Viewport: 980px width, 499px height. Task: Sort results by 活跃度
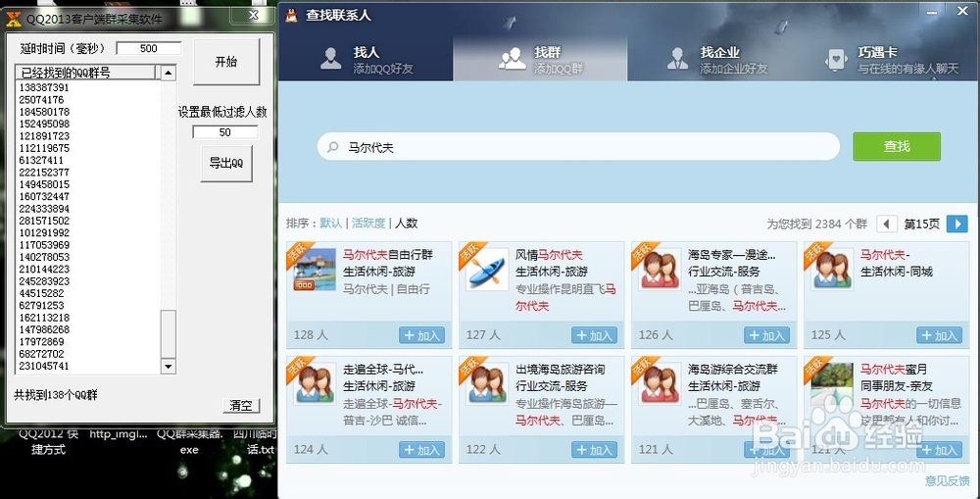368,224
